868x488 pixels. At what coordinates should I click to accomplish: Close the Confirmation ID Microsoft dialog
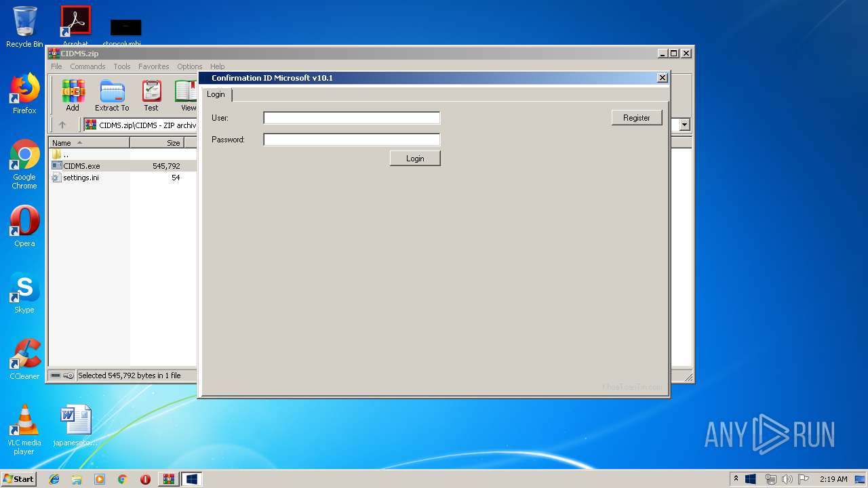pyautogui.click(x=663, y=78)
